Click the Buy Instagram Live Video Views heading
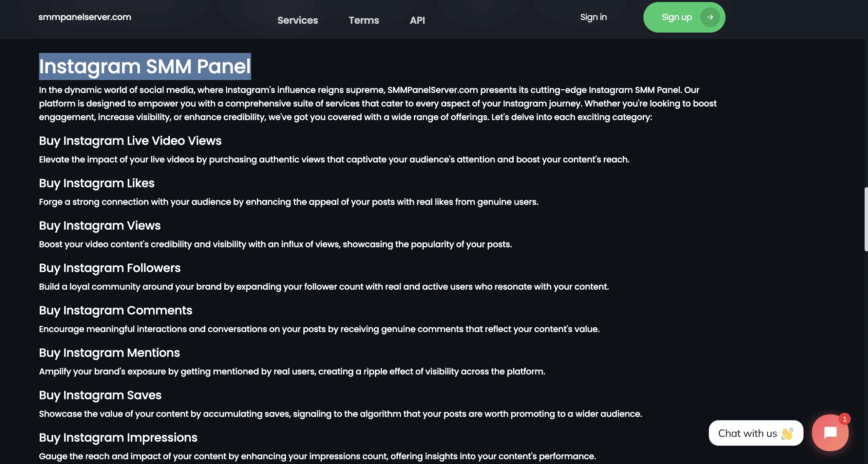The height and width of the screenshot is (464, 868). tap(130, 141)
